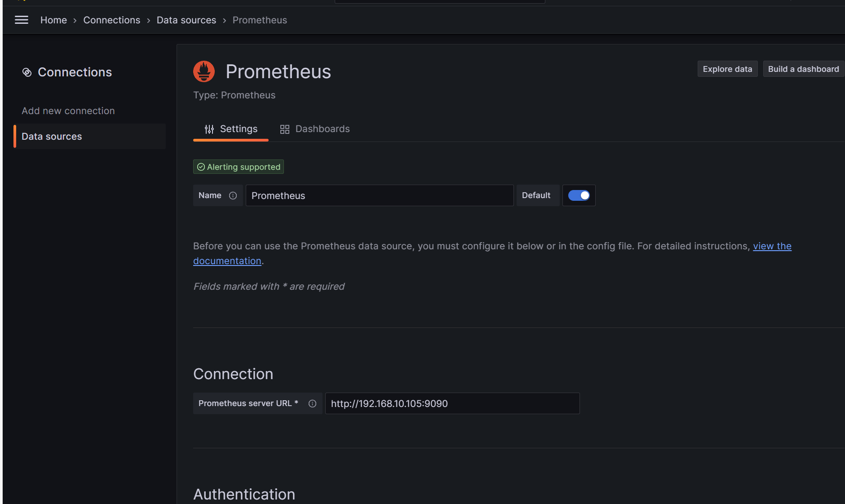Open the Connections sidebar heading
Viewport: 845px width, 504px height.
click(x=75, y=72)
